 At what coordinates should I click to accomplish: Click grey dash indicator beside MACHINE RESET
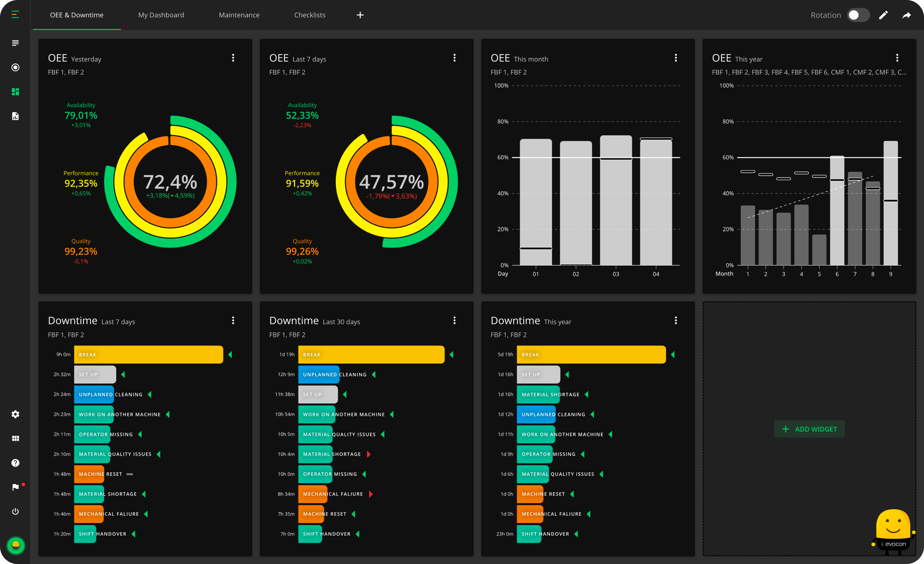click(x=130, y=474)
